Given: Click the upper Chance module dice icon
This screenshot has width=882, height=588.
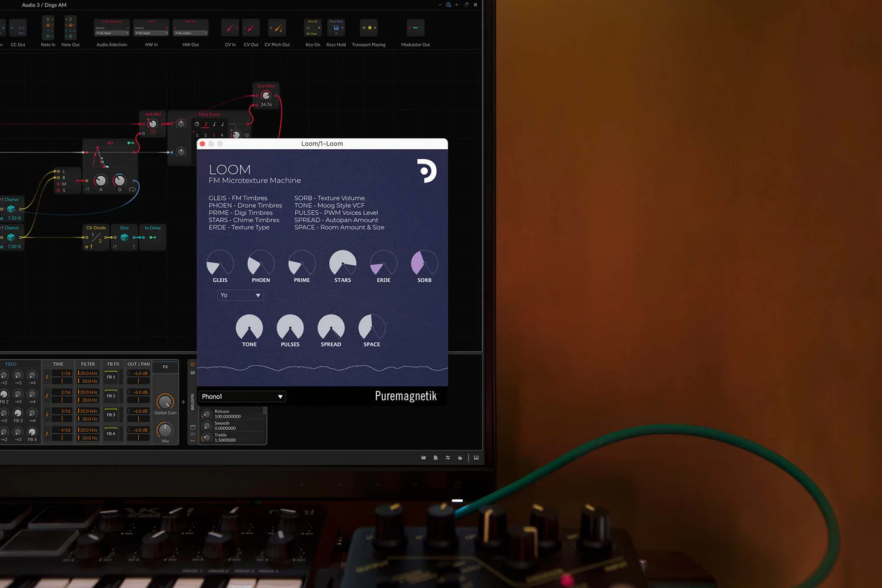Looking at the screenshot, I should coord(11,209).
